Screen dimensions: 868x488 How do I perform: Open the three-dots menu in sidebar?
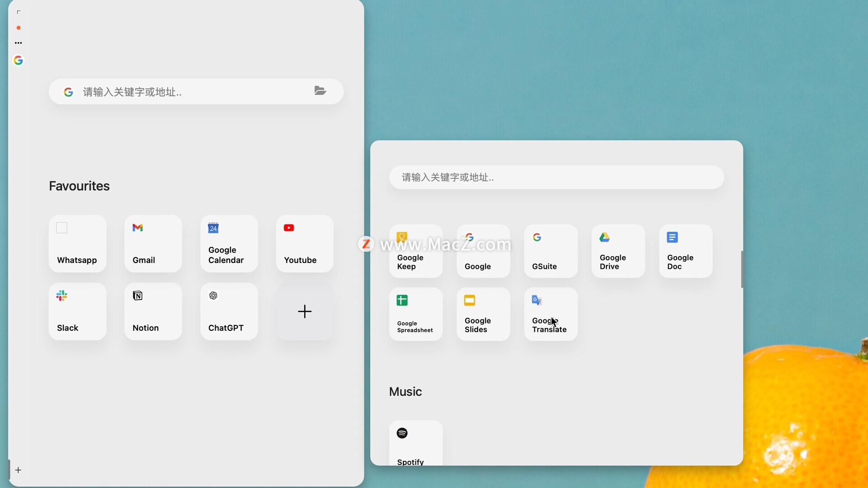[18, 43]
